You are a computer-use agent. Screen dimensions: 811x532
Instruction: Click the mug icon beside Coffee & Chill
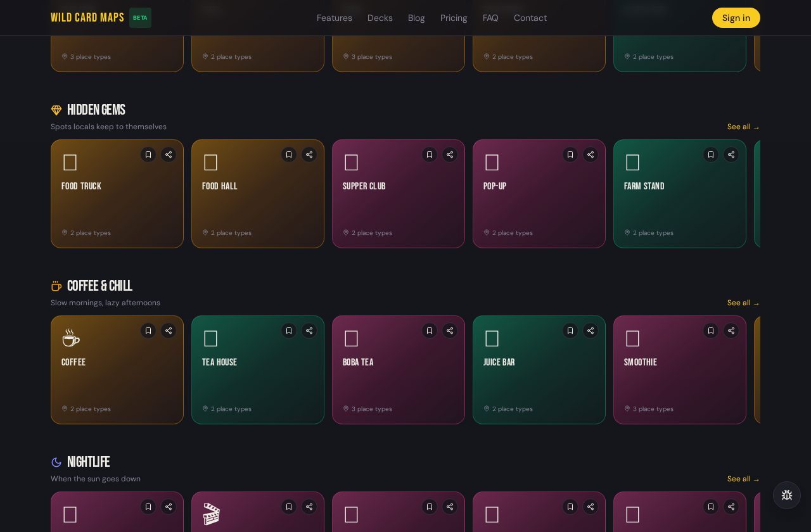[56, 286]
